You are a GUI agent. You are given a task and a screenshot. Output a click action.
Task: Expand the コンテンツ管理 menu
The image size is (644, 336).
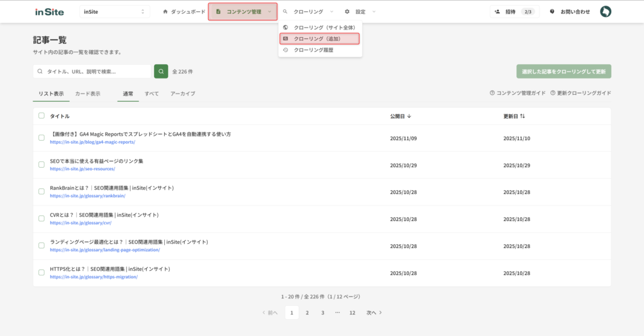(243, 11)
